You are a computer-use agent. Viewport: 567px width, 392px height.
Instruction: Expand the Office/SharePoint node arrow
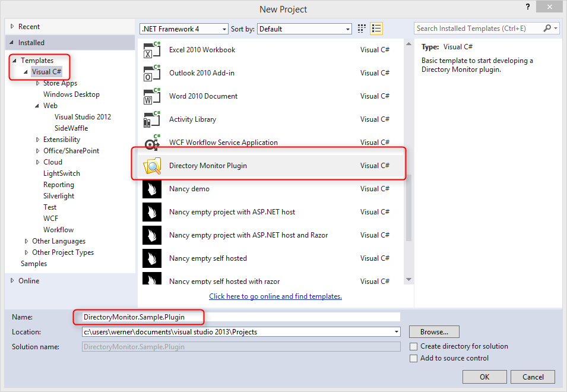click(37, 151)
